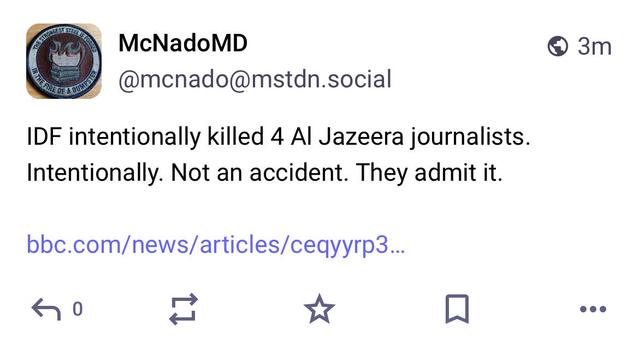Viewport: 639px width, 361px height.
Task: Start a reply with the curved arrow
Action: pyautogui.click(x=46, y=309)
